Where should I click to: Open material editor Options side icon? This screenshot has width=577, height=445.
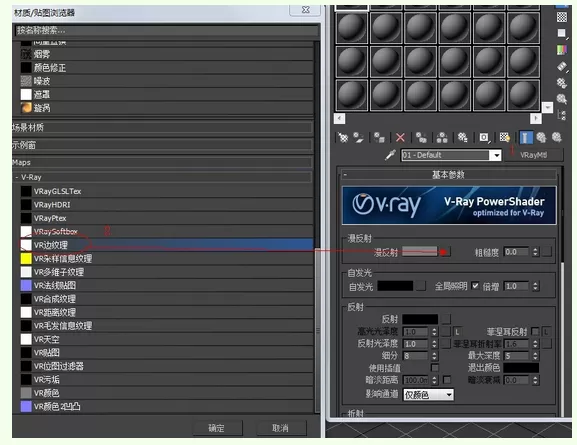(x=562, y=83)
